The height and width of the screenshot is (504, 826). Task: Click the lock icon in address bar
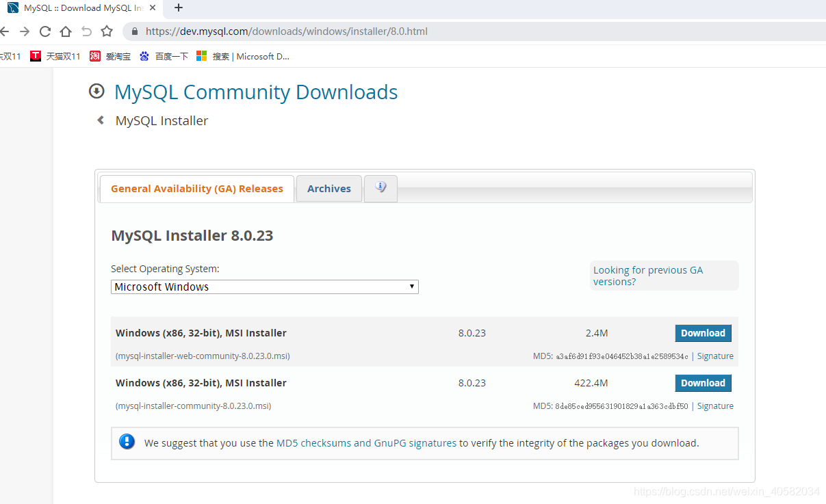[134, 31]
